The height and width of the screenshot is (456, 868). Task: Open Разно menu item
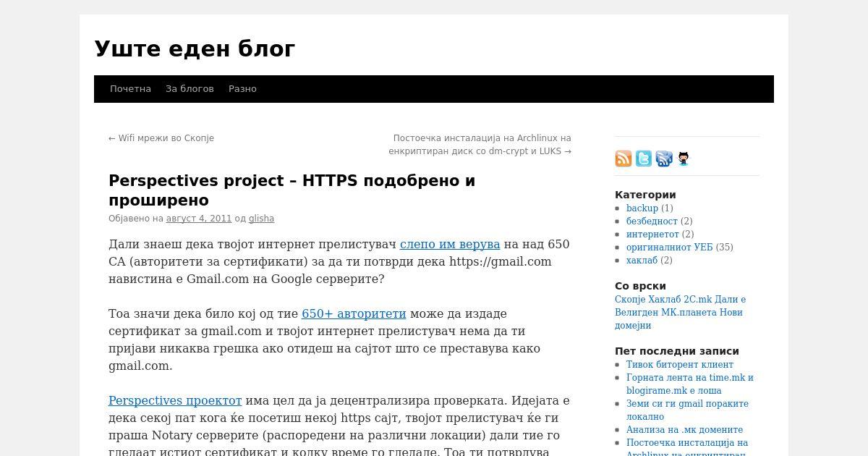pyautogui.click(x=242, y=89)
